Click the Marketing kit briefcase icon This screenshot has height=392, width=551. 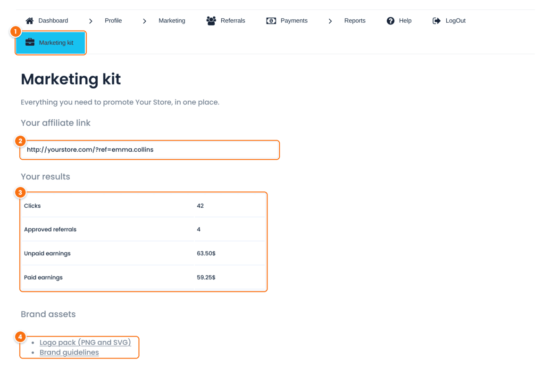click(x=30, y=42)
